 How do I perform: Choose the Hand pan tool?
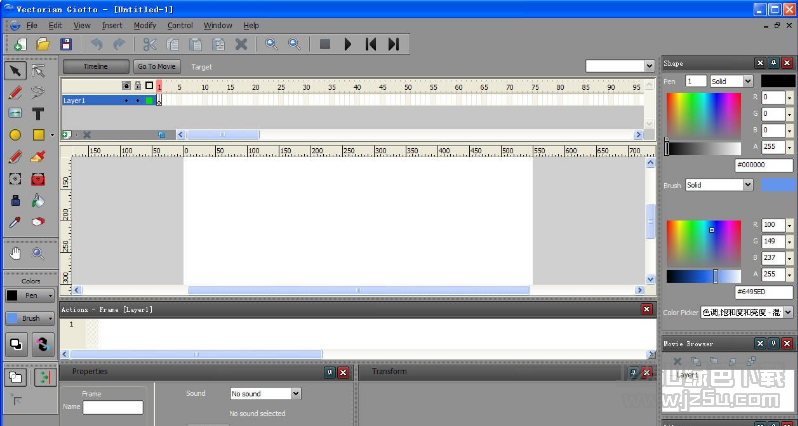click(15, 253)
